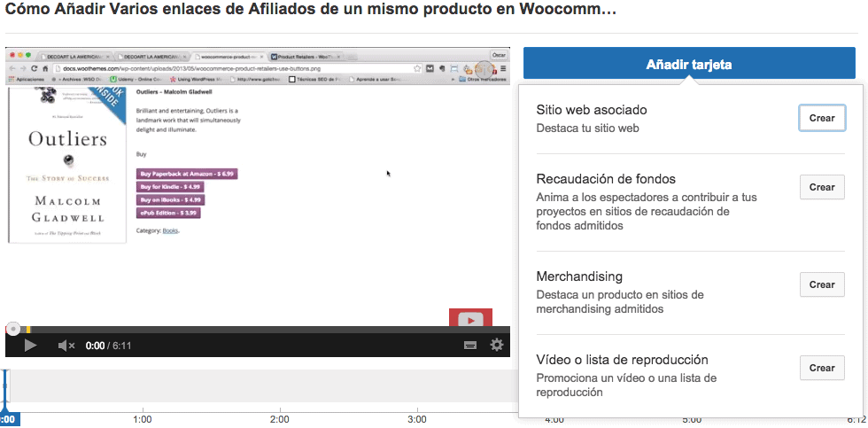Screen dimensions: 868x428
Task: Play the video
Action: (x=30, y=346)
